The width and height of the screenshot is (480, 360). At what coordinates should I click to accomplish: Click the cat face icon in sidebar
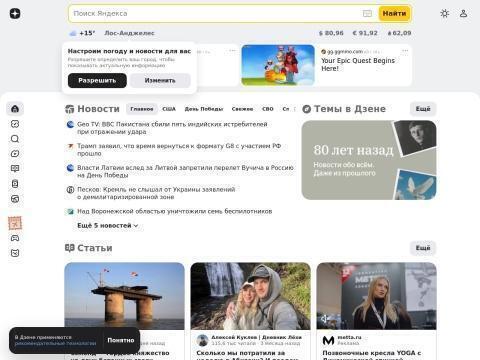click(15, 253)
